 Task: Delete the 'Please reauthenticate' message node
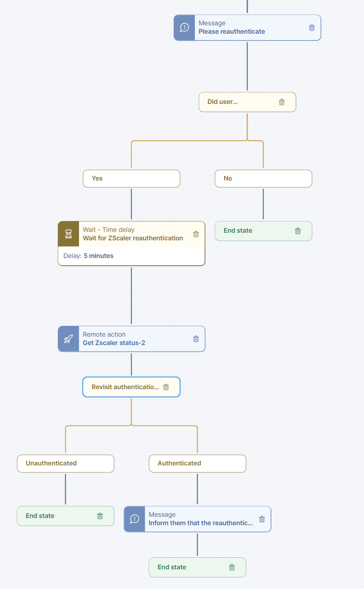311,28
